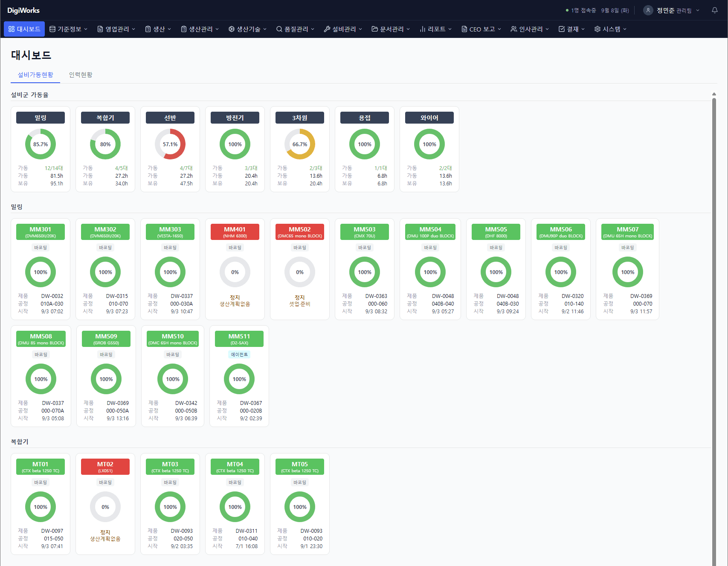
Task: Expand the 영업관리 dropdown chevron
Action: click(133, 29)
